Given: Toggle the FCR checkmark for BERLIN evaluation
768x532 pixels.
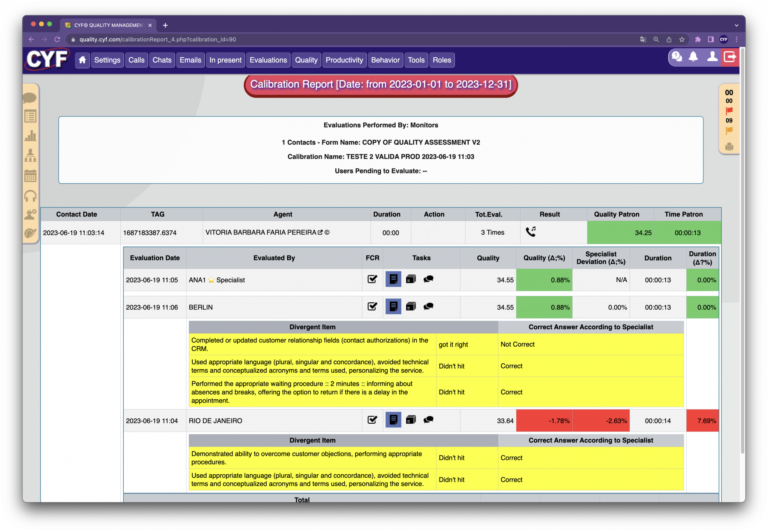Looking at the screenshot, I should 372,306.
